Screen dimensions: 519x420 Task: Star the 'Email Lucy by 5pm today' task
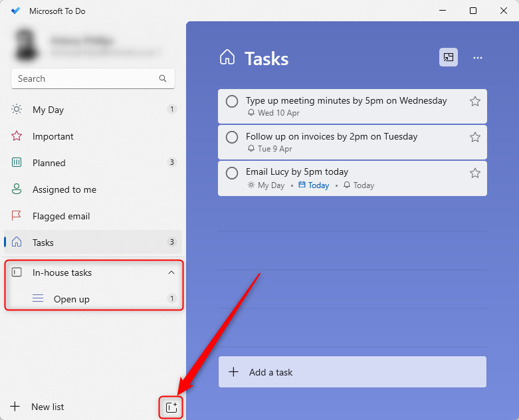pyautogui.click(x=474, y=173)
